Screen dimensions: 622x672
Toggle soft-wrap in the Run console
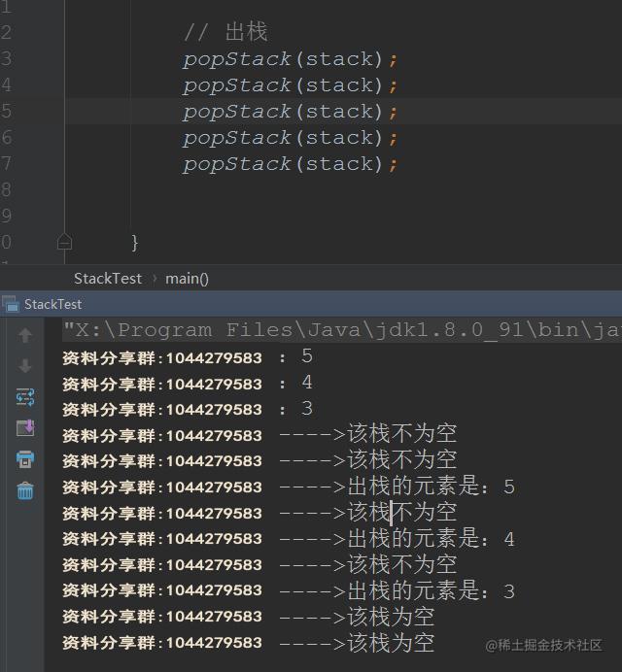25,397
